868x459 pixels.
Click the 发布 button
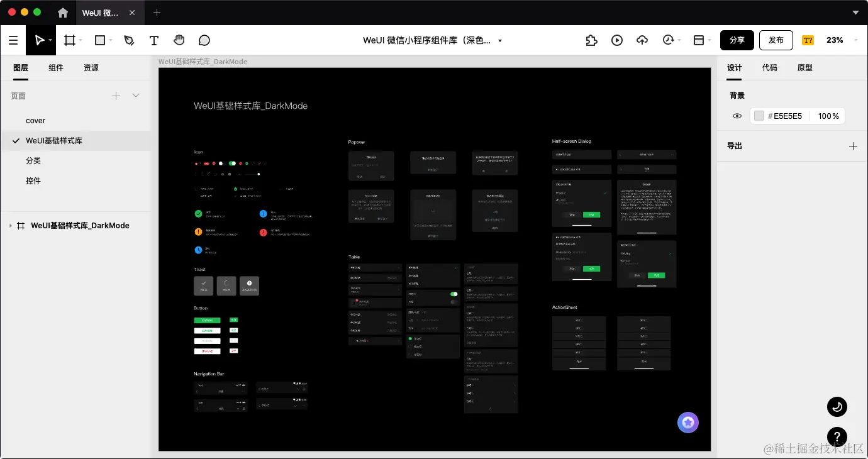click(776, 40)
